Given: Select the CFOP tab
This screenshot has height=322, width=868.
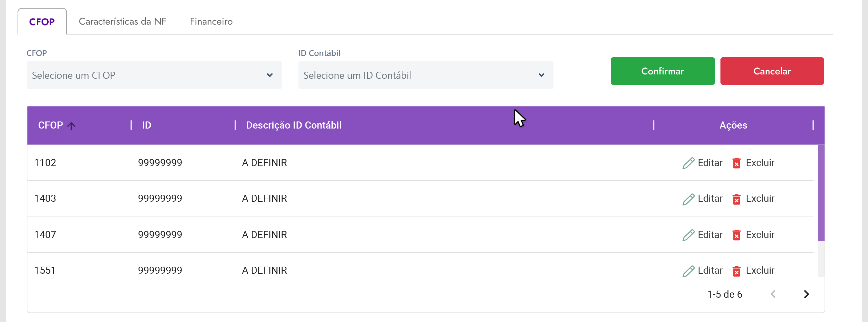Looking at the screenshot, I should tap(42, 22).
